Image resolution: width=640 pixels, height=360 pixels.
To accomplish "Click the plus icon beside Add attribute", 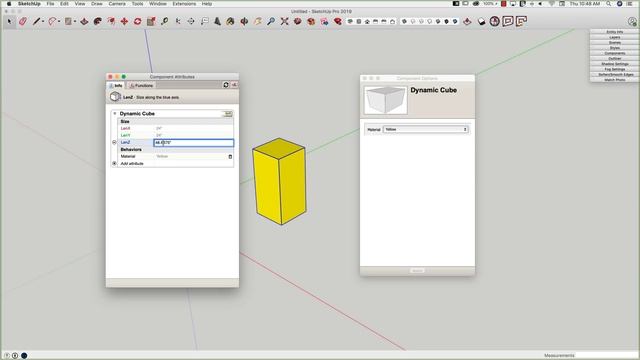I will (114, 163).
